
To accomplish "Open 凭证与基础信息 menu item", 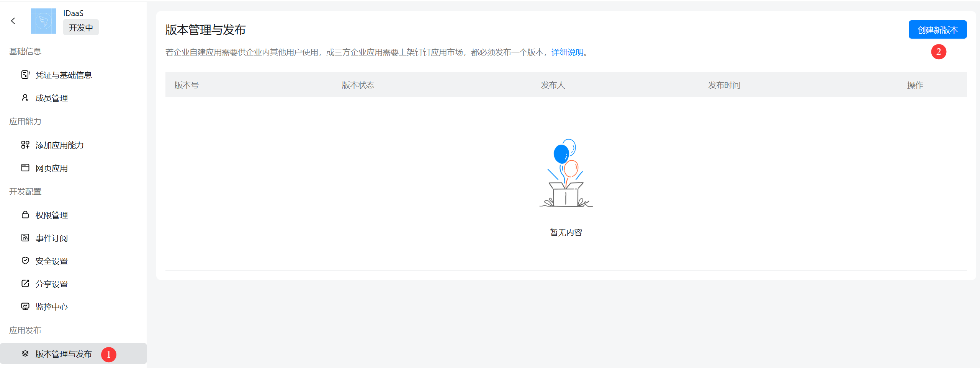I will pyautogui.click(x=64, y=75).
